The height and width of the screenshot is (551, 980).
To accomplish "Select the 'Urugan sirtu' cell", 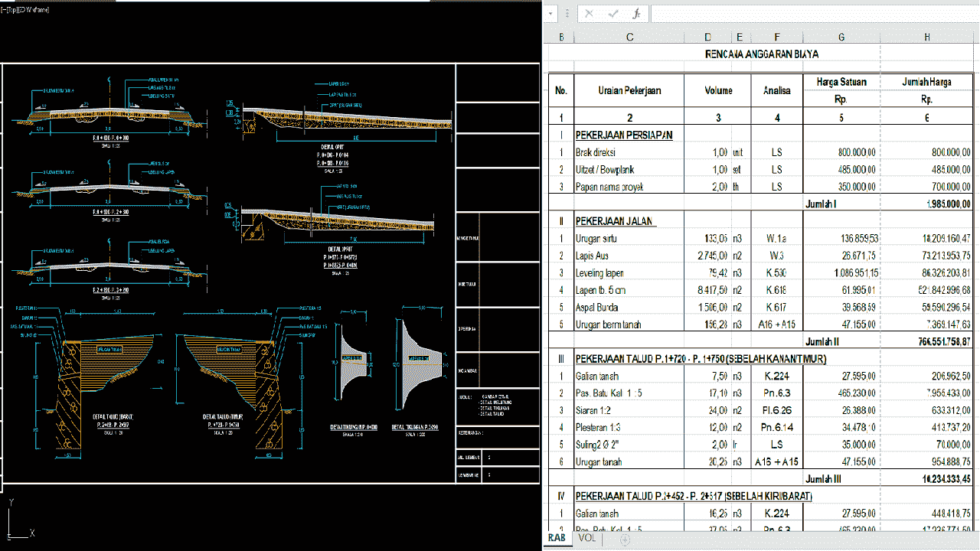I will tap(629, 239).
